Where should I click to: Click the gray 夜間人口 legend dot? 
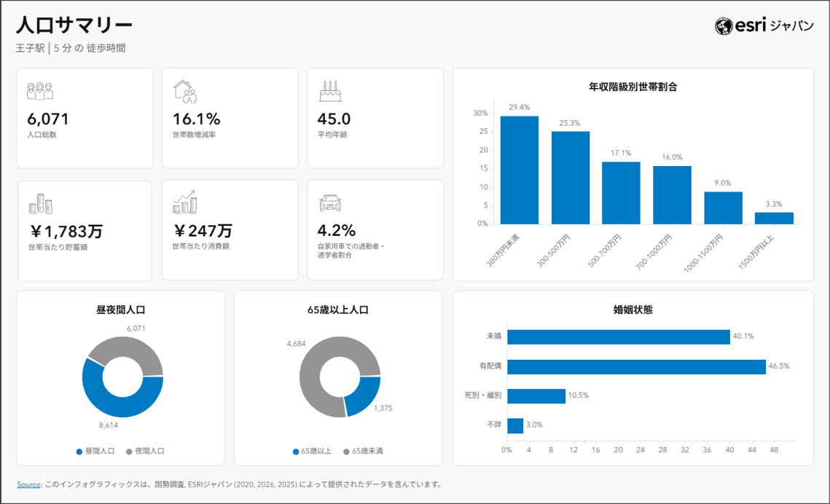coord(129,452)
